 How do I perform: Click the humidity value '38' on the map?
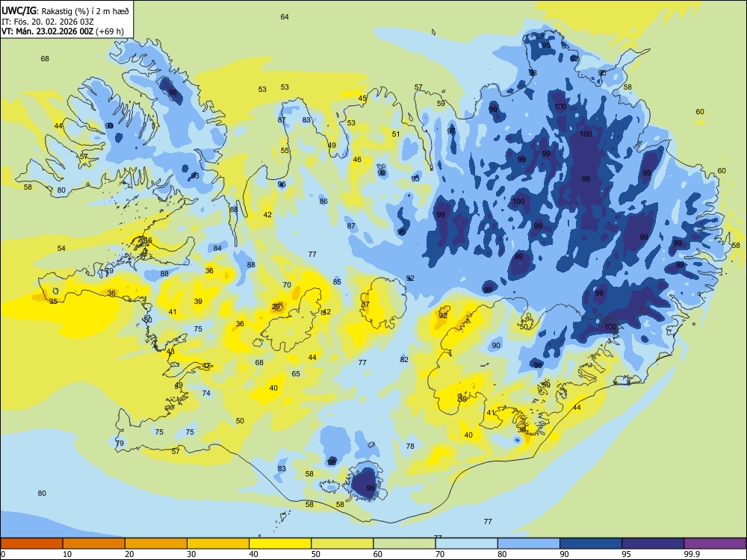521,429
